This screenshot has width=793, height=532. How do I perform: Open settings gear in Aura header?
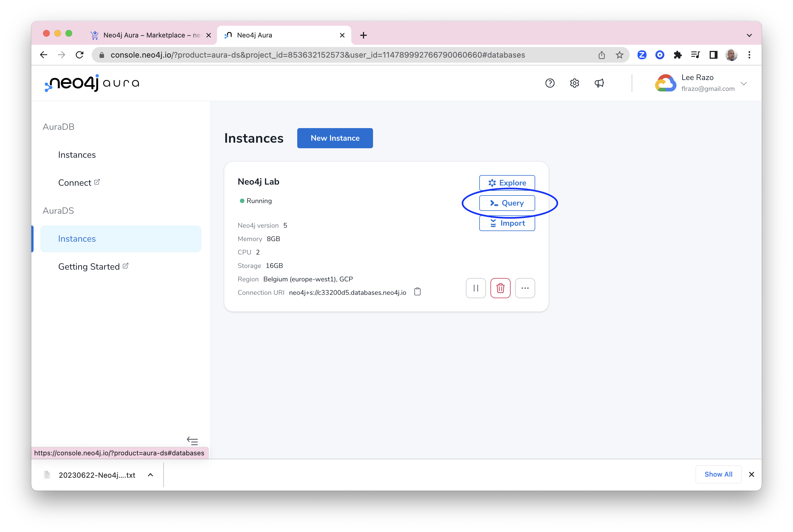(x=574, y=83)
